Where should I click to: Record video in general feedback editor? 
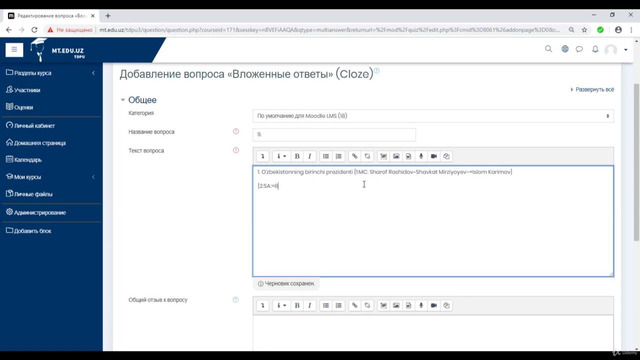pyautogui.click(x=434, y=305)
